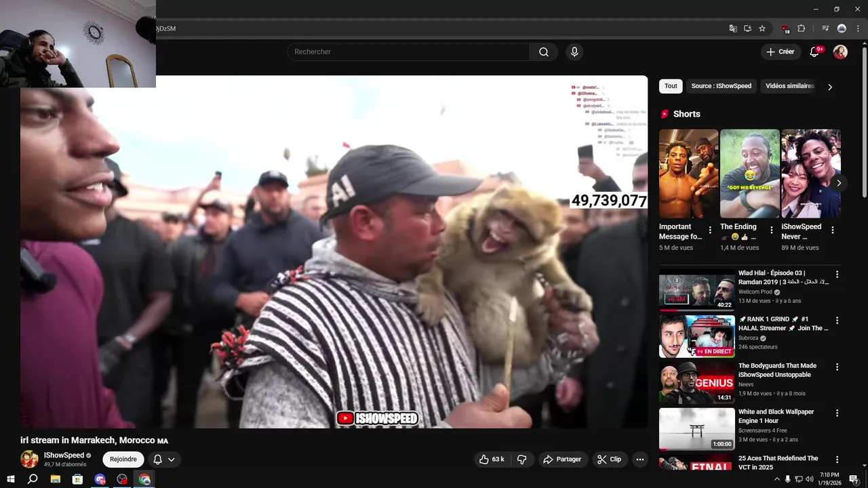
Task: Show hidden system tray icons
Action: [x=776, y=479]
